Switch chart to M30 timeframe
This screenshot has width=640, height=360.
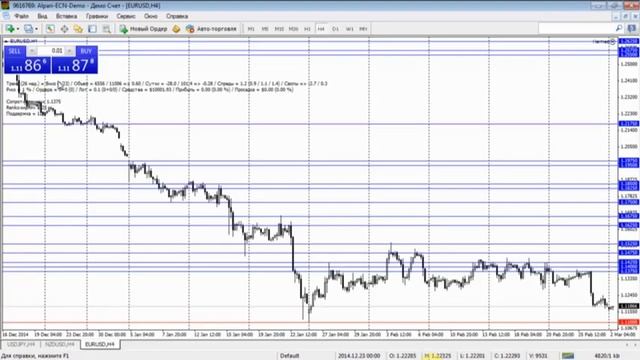pos(293,29)
